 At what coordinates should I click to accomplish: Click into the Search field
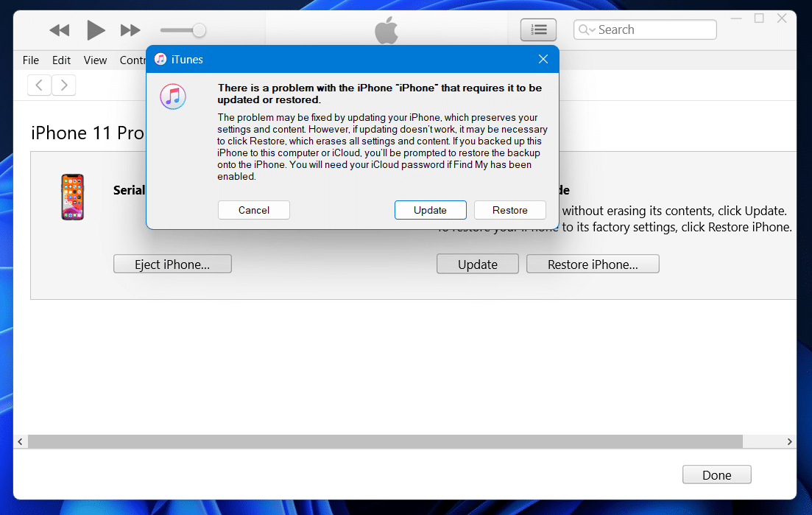click(x=645, y=29)
